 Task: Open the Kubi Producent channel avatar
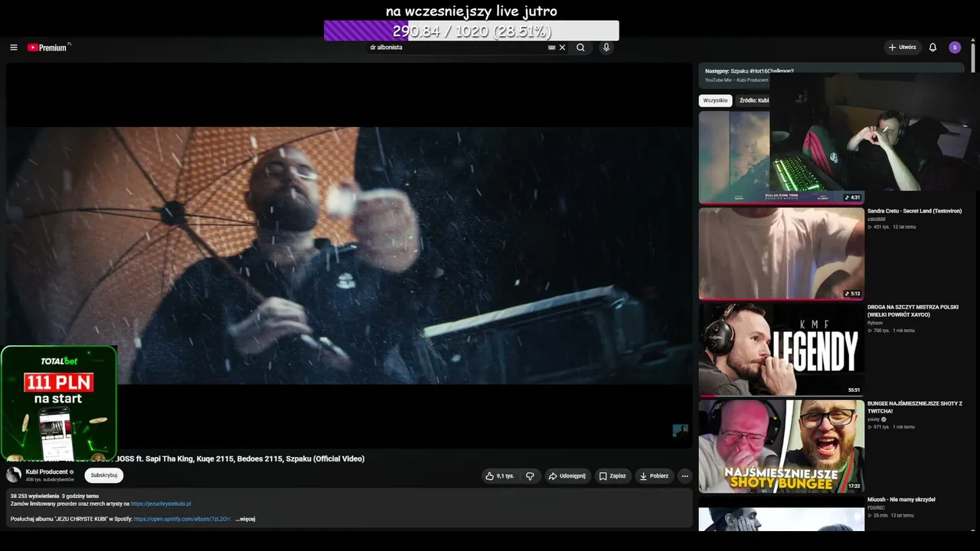click(x=14, y=474)
